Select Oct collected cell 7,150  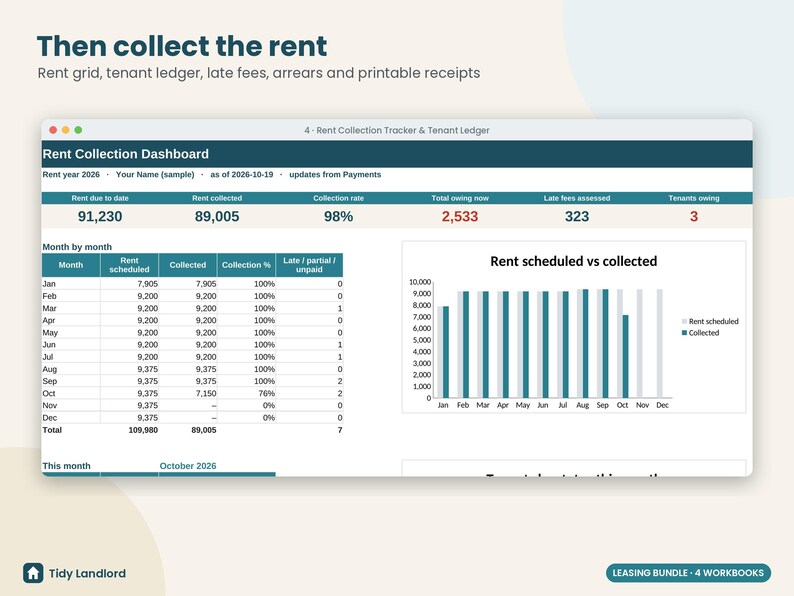[x=188, y=393]
